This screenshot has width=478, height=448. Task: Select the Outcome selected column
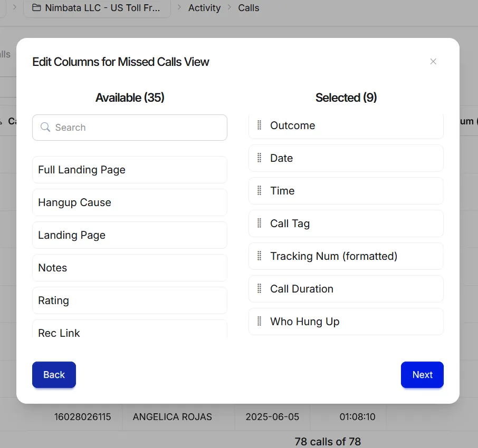[x=346, y=126]
